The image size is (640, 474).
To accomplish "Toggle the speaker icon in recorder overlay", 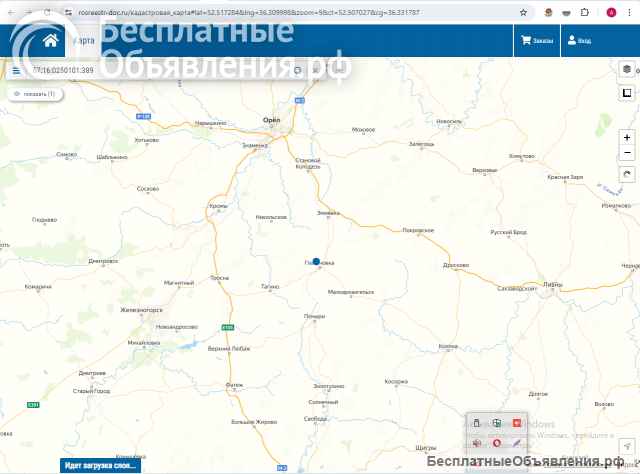I will [477, 443].
